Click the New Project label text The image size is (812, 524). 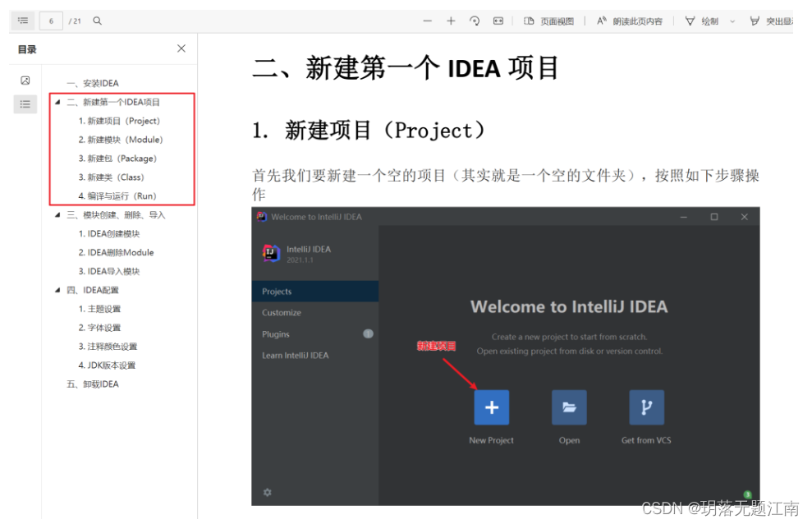click(492, 440)
